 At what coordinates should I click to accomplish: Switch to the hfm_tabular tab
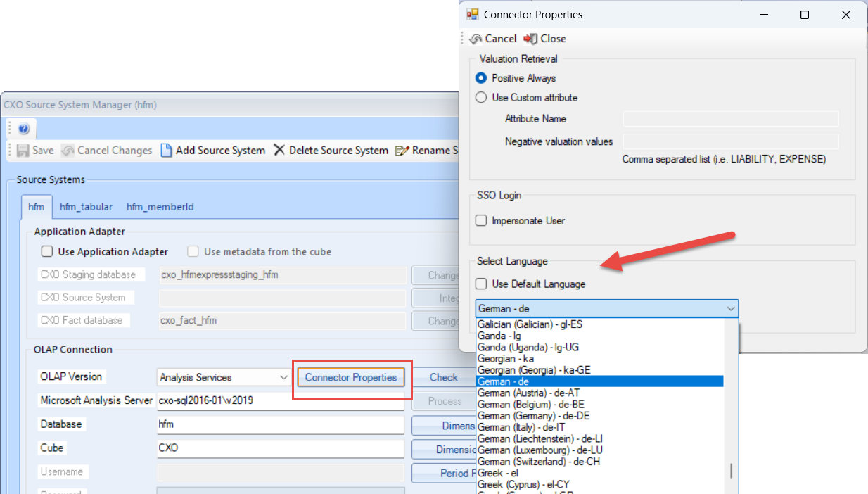click(86, 207)
